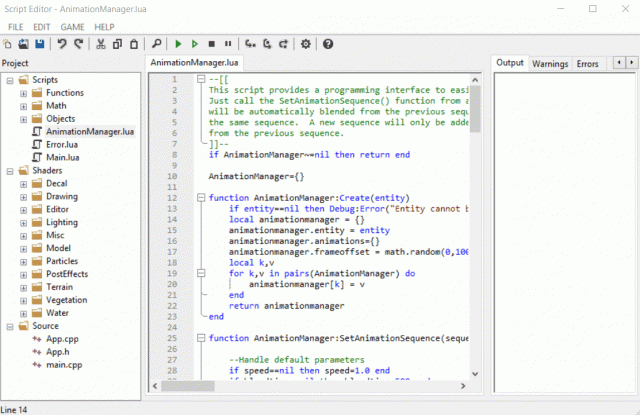
Task: Click the Redo arrow in the toolbar
Action: click(78, 44)
